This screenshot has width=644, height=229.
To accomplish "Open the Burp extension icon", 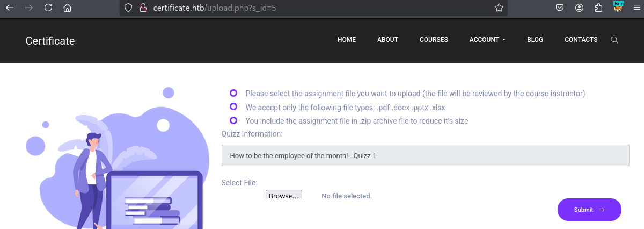I will (618, 7).
